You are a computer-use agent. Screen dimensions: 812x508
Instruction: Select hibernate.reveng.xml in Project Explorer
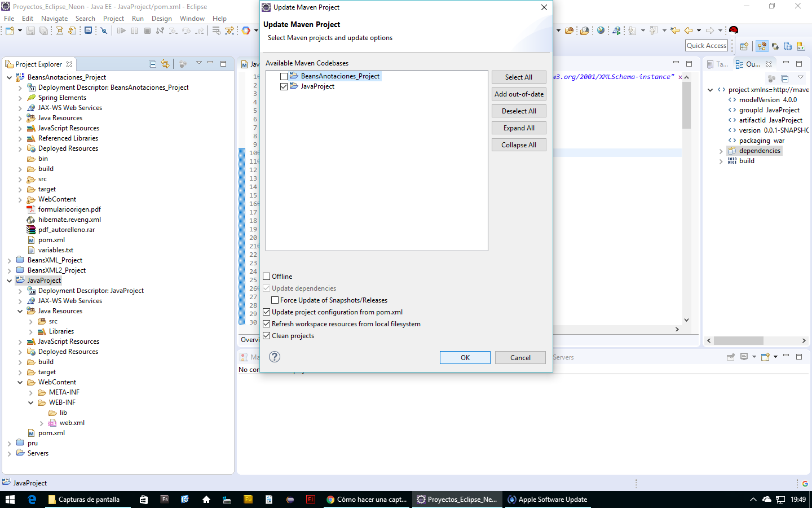pyautogui.click(x=69, y=220)
